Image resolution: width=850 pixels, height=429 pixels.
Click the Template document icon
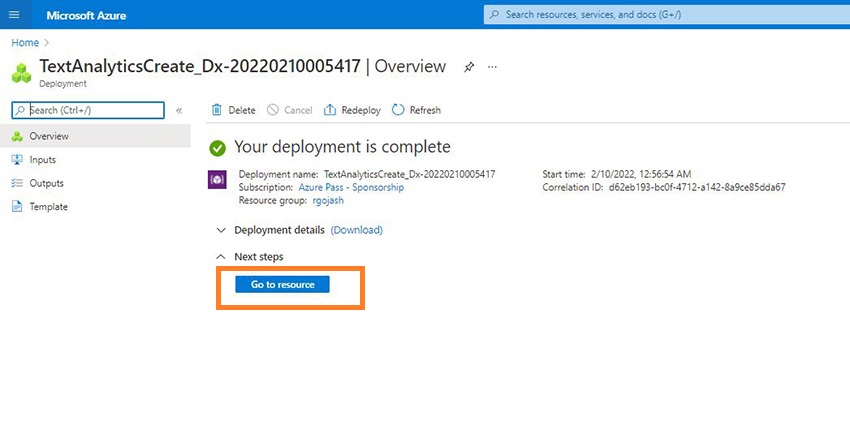pyautogui.click(x=17, y=207)
